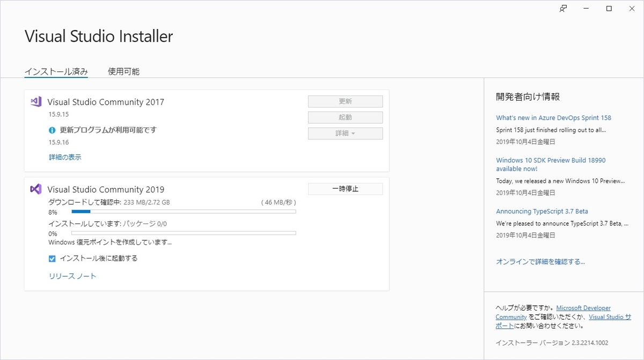Open the リリース ノート link
644x360 pixels.
tap(72, 276)
